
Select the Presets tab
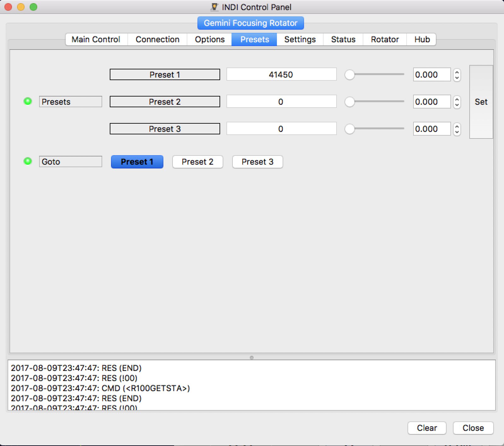(255, 39)
